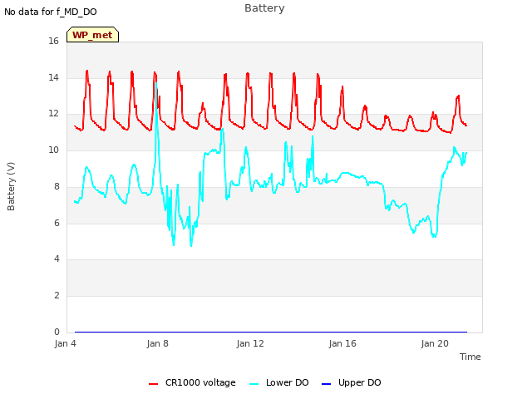Toggle the Lower DO legend entry
Screen dimensions: 532x399
[279, 382]
